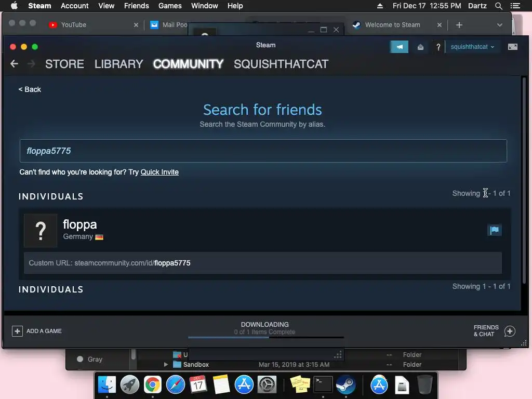Expand the browser tab list chevron

point(499,25)
